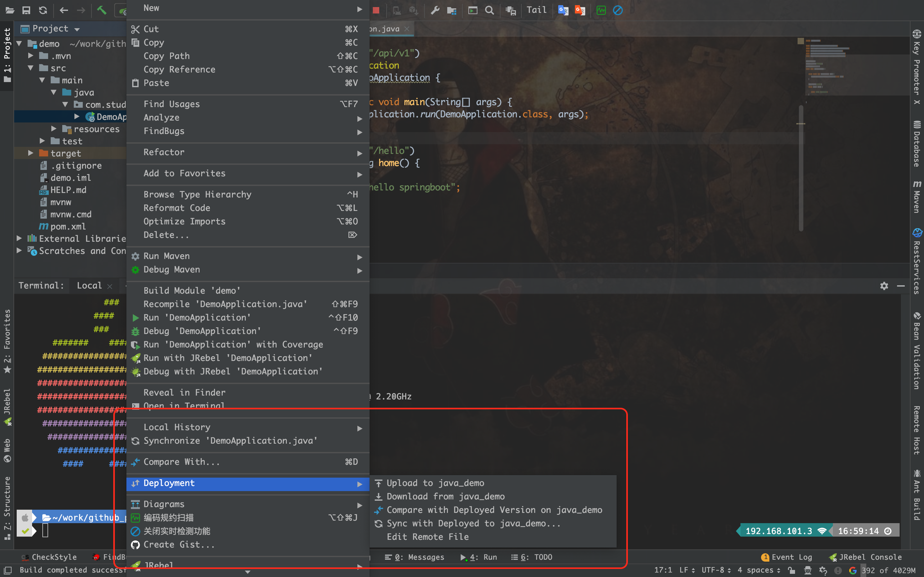Open the search magnifier in toolbar

(489, 10)
